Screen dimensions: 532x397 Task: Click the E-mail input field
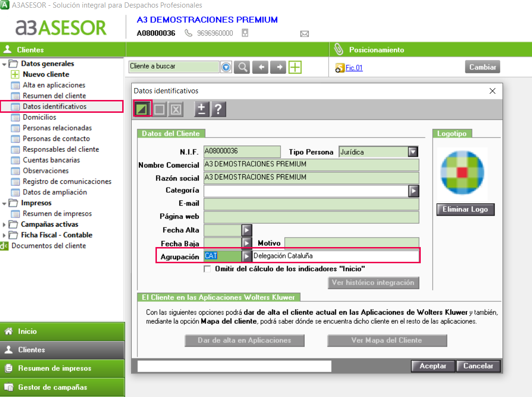tap(311, 204)
